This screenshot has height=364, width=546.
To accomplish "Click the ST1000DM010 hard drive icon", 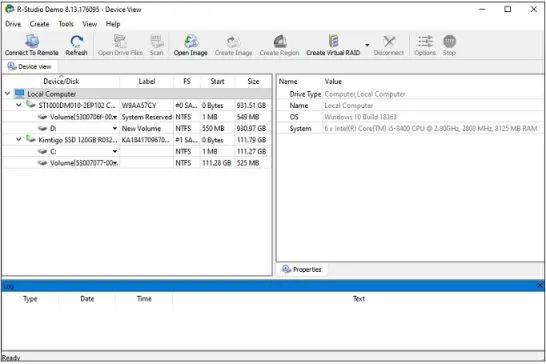I will [x=31, y=104].
